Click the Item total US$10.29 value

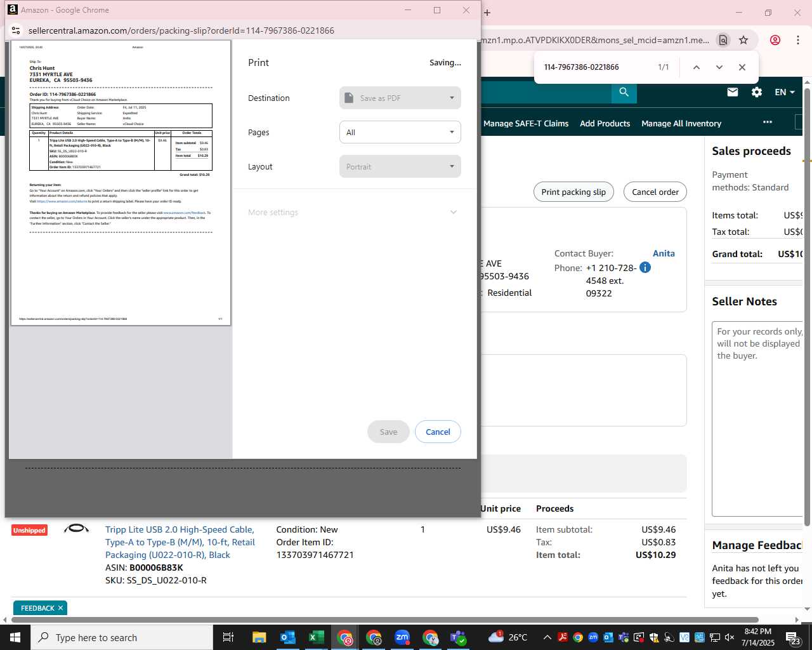click(x=655, y=555)
